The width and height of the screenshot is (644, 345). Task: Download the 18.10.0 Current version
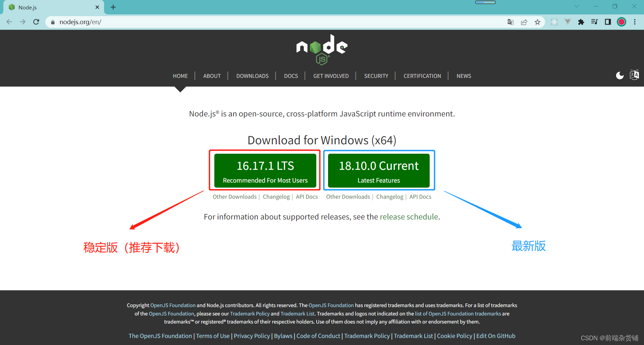point(379,170)
